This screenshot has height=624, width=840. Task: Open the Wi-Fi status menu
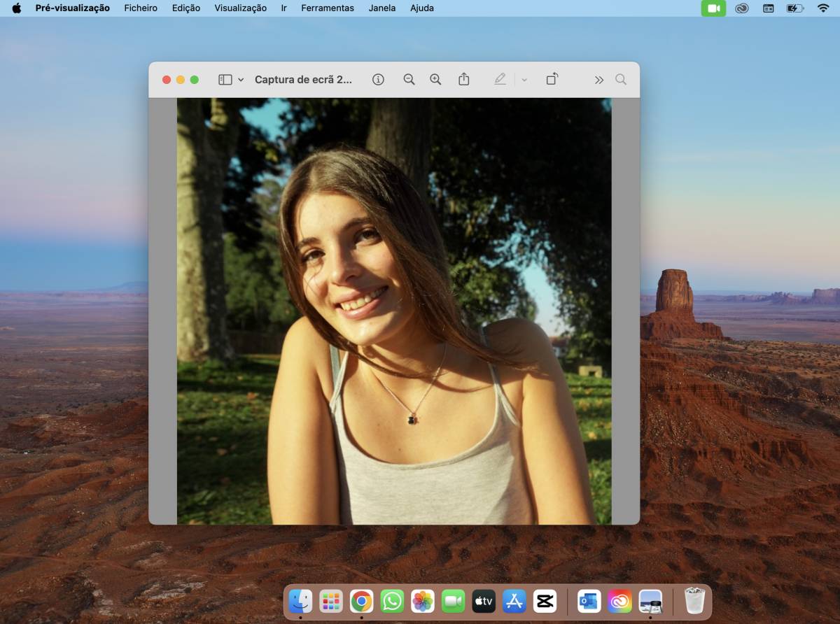[823, 8]
